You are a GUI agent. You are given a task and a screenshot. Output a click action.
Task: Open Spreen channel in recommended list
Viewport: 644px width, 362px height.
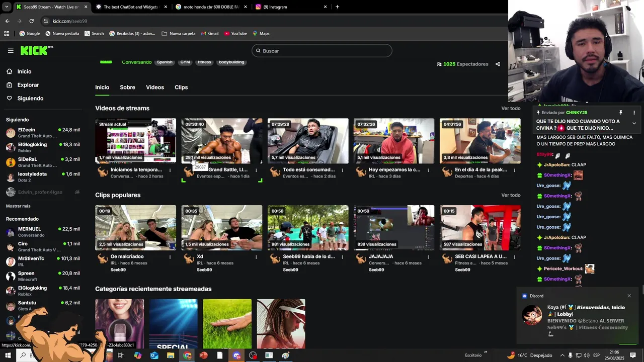tap(43, 276)
